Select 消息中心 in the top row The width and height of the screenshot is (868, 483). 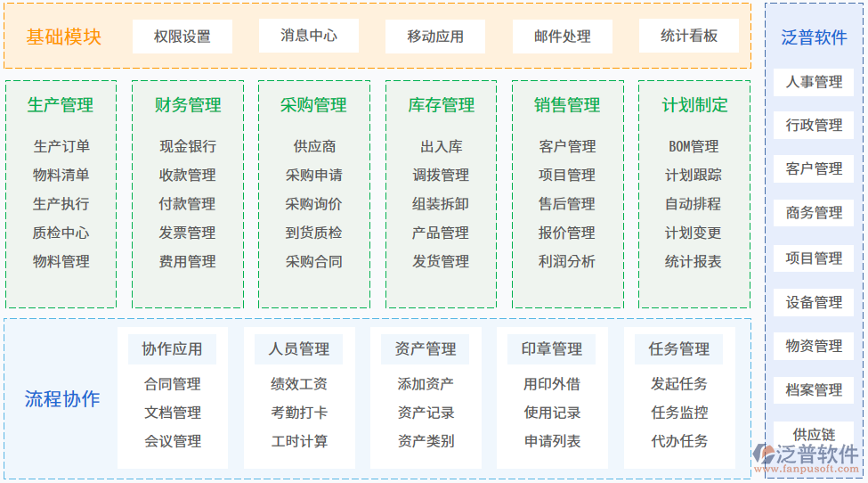click(x=309, y=36)
